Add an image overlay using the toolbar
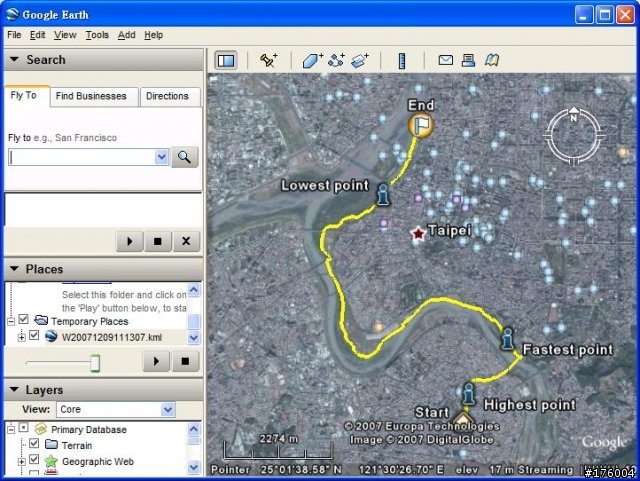This screenshot has width=640, height=481. [360, 61]
